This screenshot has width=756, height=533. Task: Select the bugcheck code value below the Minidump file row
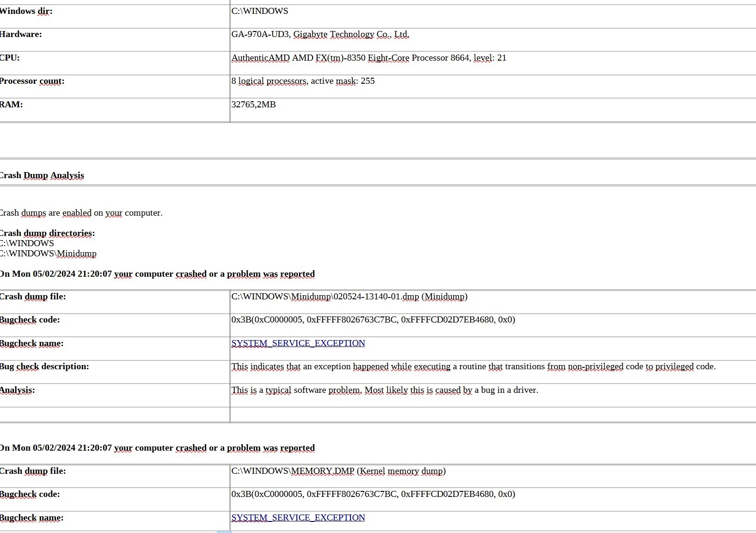point(373,320)
